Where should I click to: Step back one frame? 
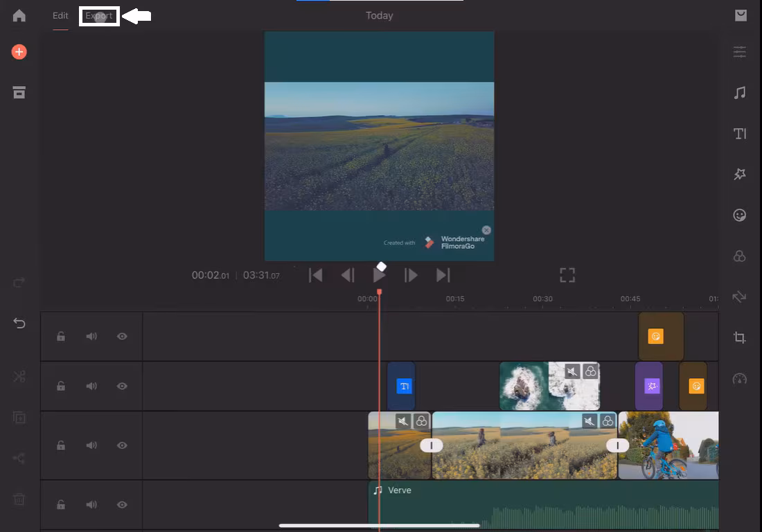point(348,276)
